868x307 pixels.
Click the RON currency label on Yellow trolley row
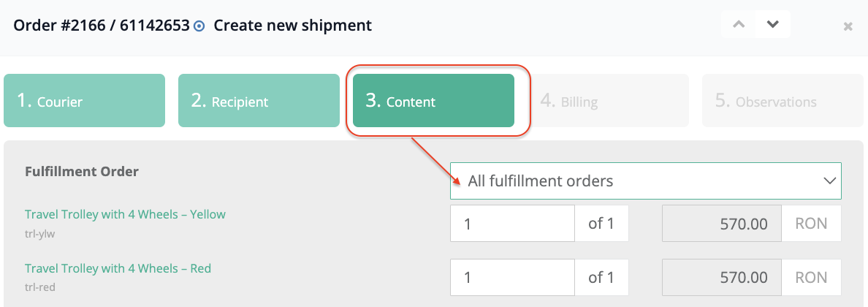pos(811,224)
